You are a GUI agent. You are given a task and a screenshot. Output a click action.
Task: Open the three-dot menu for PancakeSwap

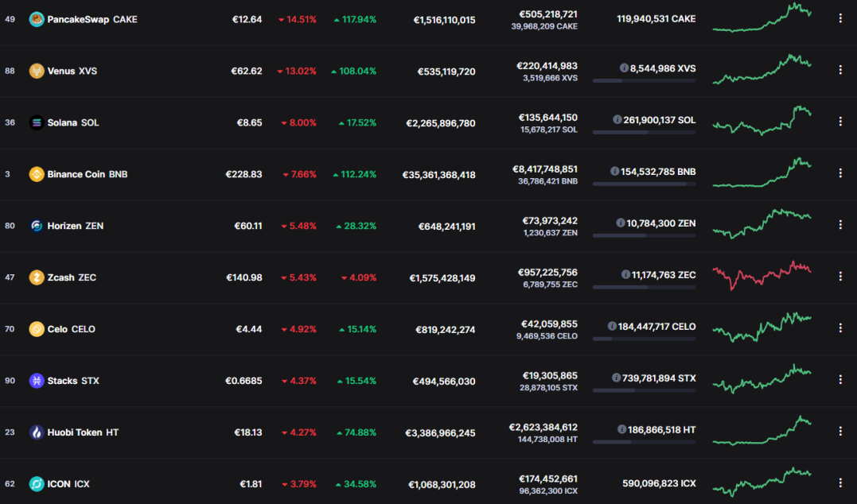tap(840, 18)
